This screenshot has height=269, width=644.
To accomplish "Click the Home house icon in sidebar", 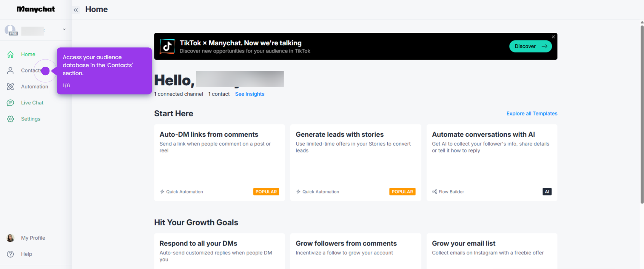I will click(10, 54).
